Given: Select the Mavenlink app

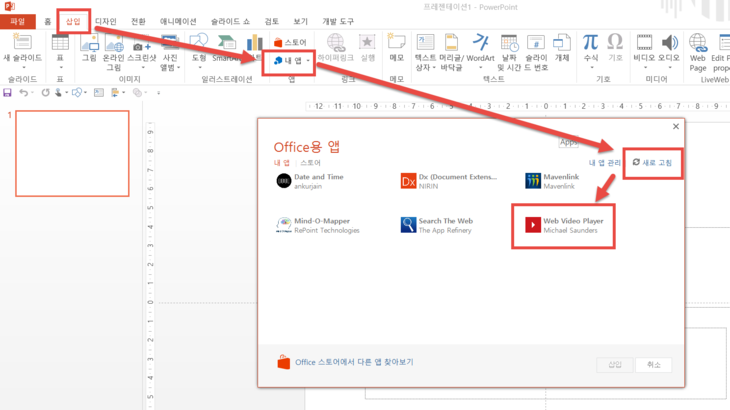Looking at the screenshot, I should (552, 181).
